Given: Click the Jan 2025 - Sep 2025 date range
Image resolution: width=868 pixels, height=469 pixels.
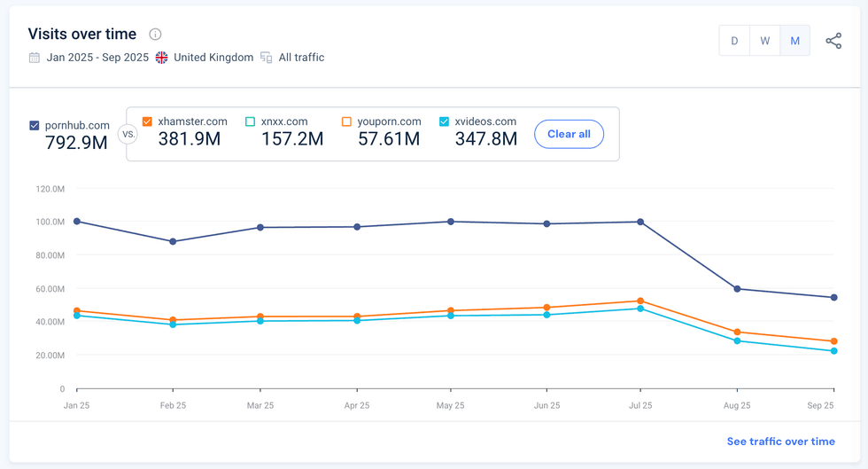Looking at the screenshot, I should [97, 58].
